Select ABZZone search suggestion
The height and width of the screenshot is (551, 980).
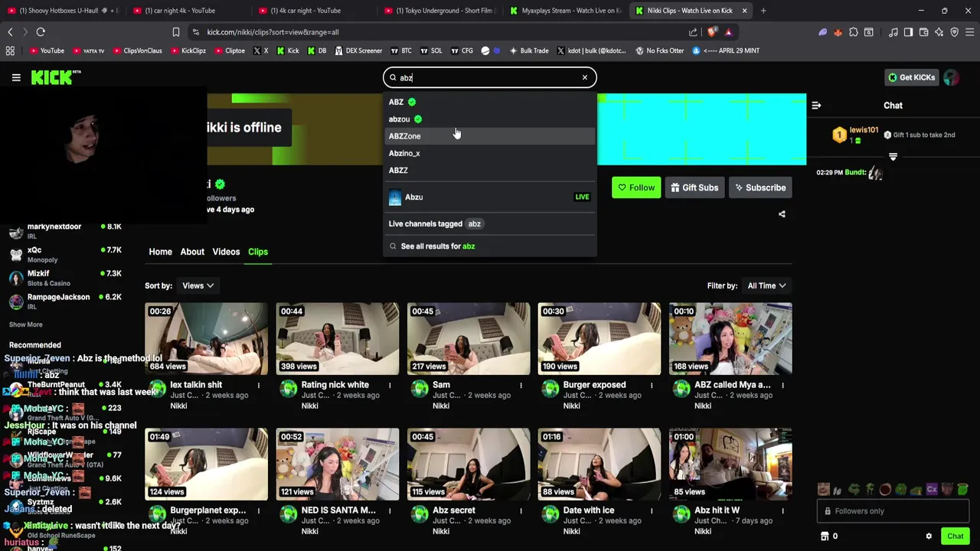point(489,136)
